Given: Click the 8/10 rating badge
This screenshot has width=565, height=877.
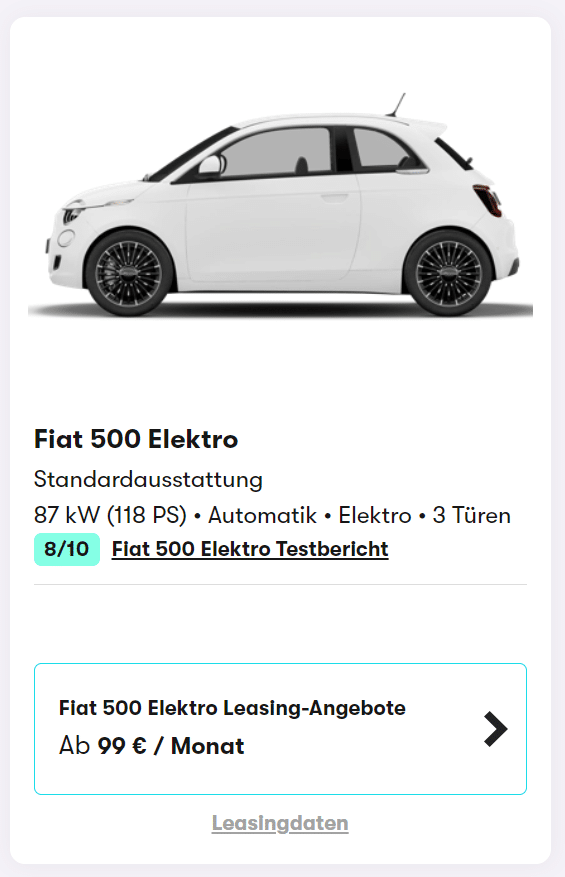Looking at the screenshot, I should click(x=67, y=549).
